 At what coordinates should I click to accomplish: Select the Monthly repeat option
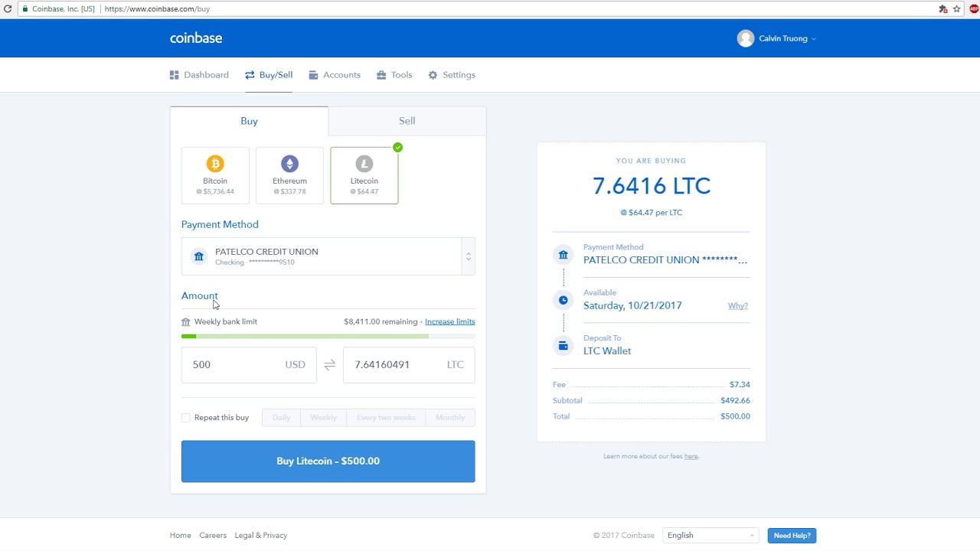[450, 418]
